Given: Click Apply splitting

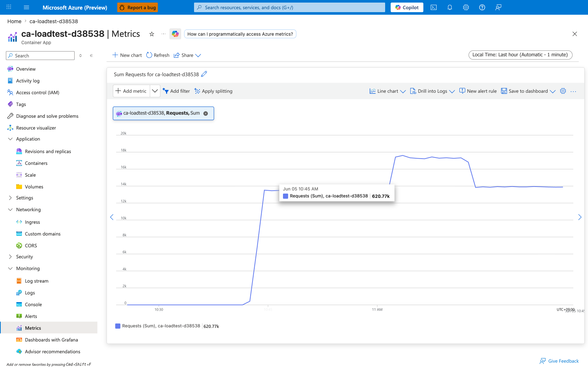Looking at the screenshot, I should click(x=214, y=91).
